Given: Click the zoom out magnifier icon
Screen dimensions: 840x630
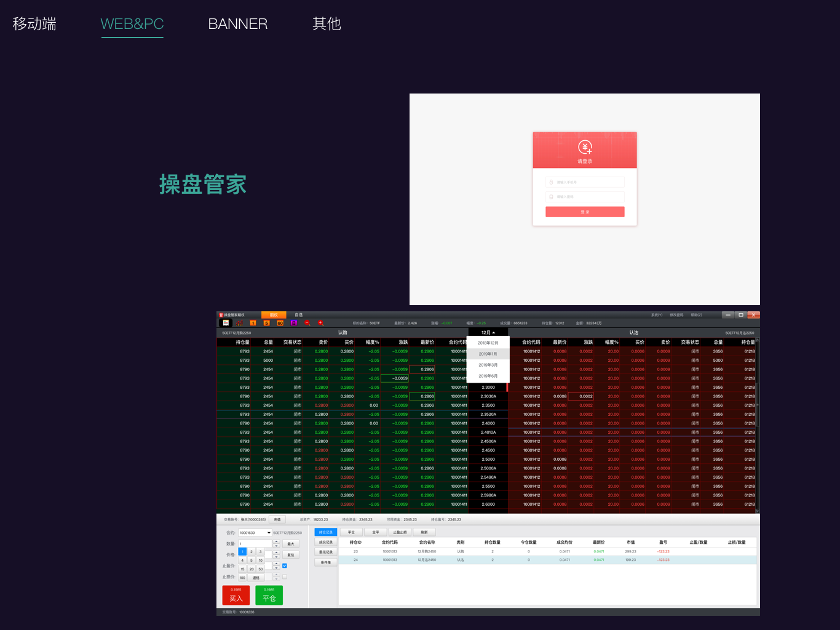Looking at the screenshot, I should coord(307,322).
